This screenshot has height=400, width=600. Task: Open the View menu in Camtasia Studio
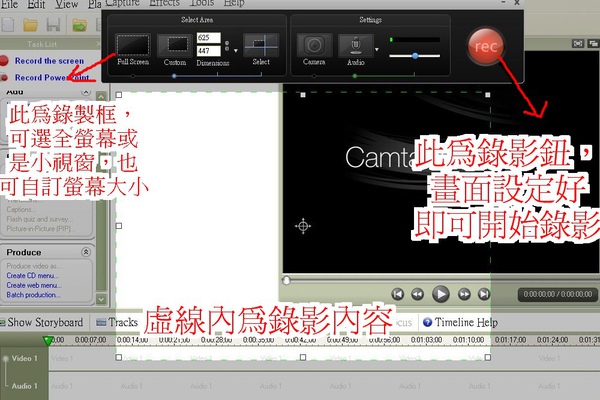pyautogui.click(x=66, y=4)
